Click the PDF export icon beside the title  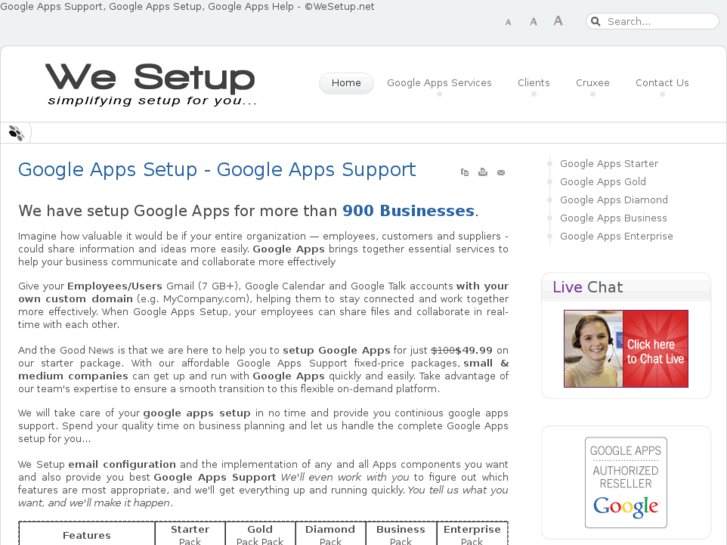(465, 172)
